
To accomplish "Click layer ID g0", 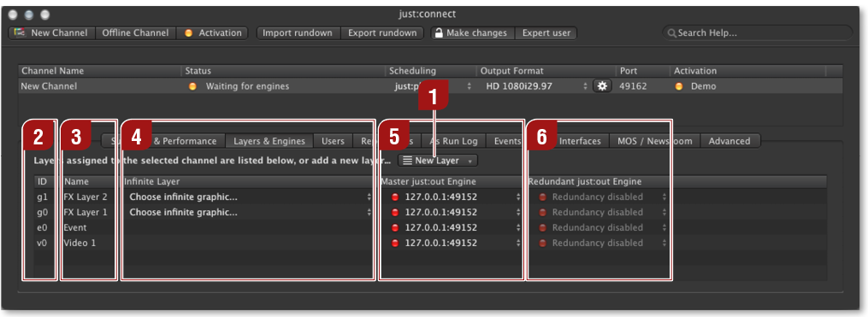I will click(x=42, y=213).
